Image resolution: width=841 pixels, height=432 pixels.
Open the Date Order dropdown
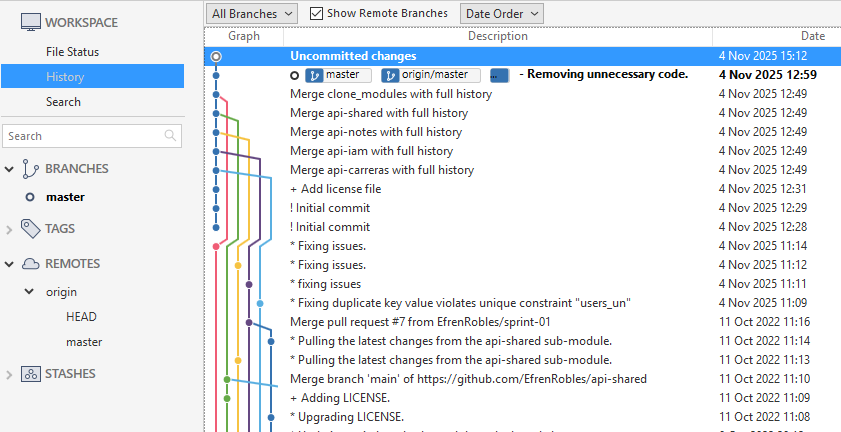[x=501, y=13]
